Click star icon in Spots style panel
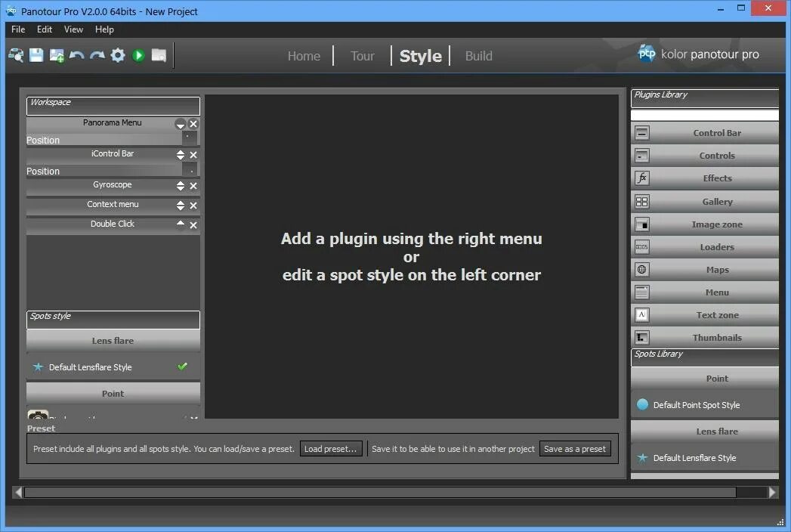 point(38,367)
